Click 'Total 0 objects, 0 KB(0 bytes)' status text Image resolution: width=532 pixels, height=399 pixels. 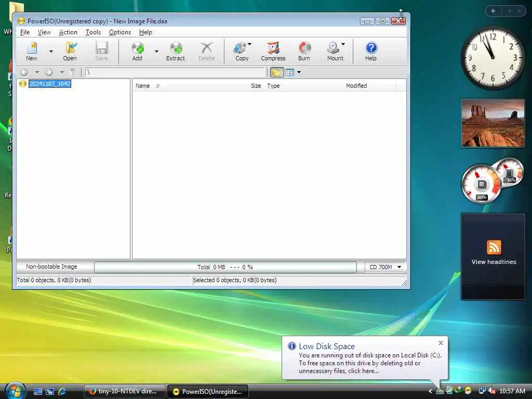click(x=54, y=280)
